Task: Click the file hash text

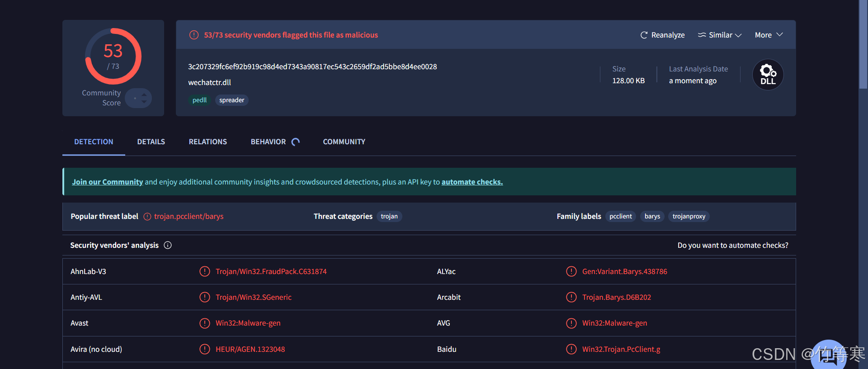Action: click(312, 67)
